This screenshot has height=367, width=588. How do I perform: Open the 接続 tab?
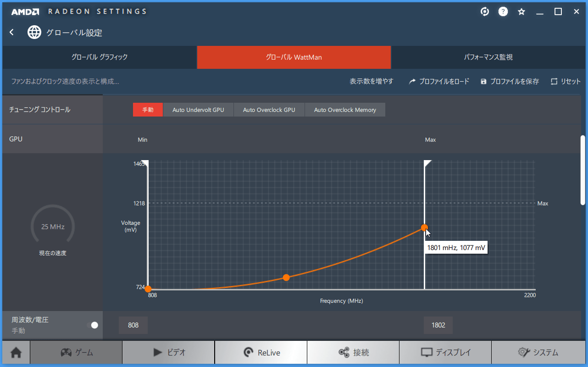(353, 352)
